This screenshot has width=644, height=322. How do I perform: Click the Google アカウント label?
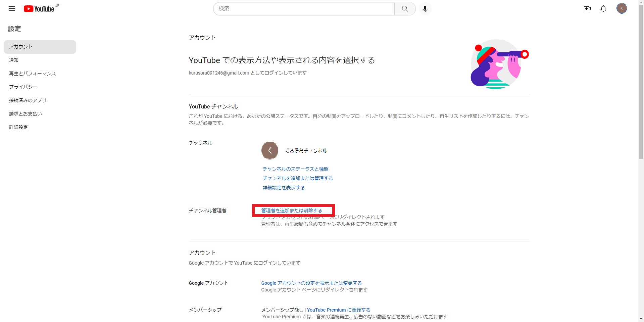208,283
